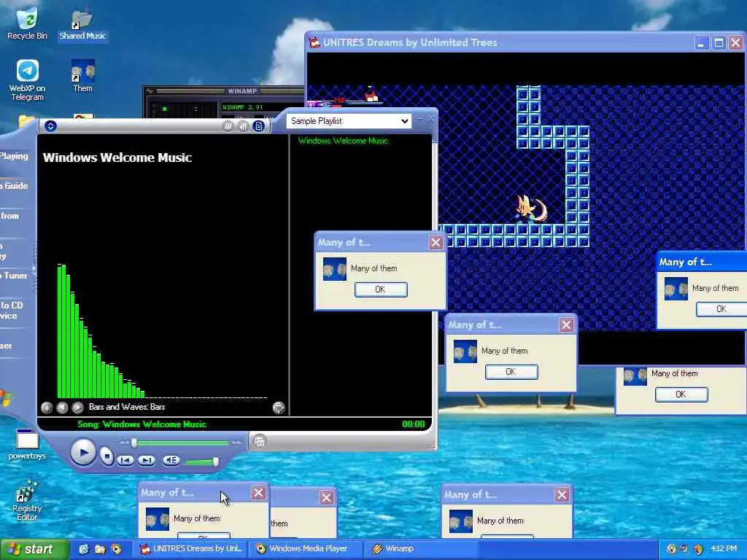This screenshot has height=560, width=747.
Task: Play the song in Windows Media Player
Action: [x=83, y=452]
